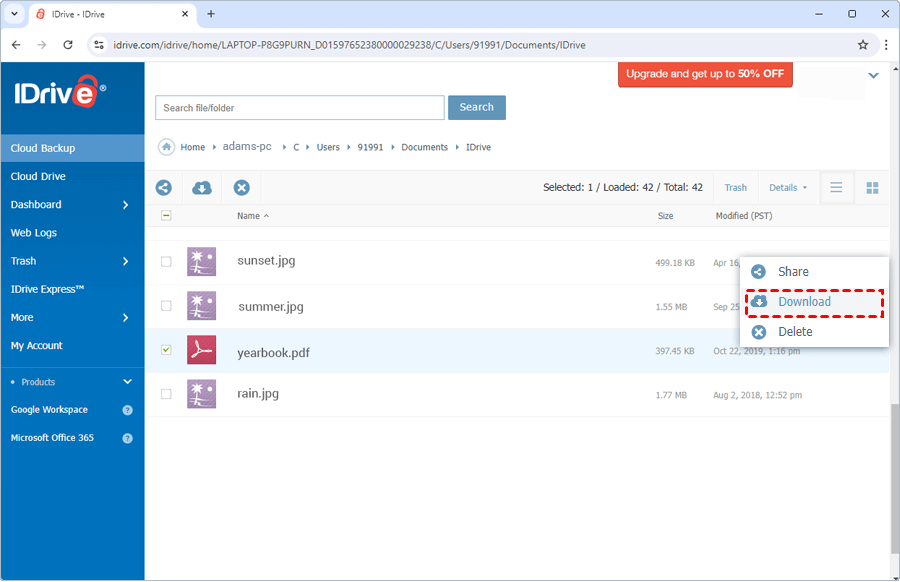Tick the sunset.jpg checkbox

point(166,261)
